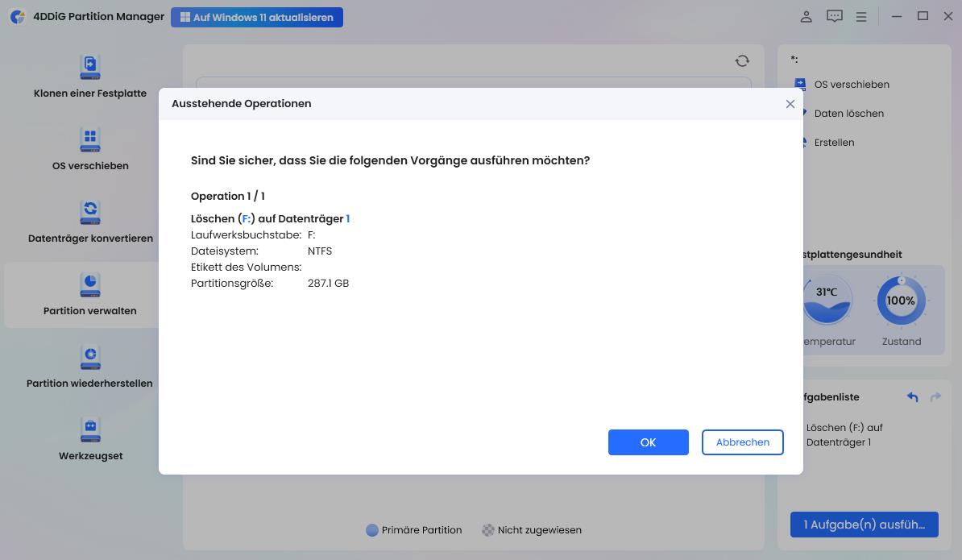Click the 287.1 GB partition size value
This screenshot has height=560, width=962.
click(x=328, y=284)
